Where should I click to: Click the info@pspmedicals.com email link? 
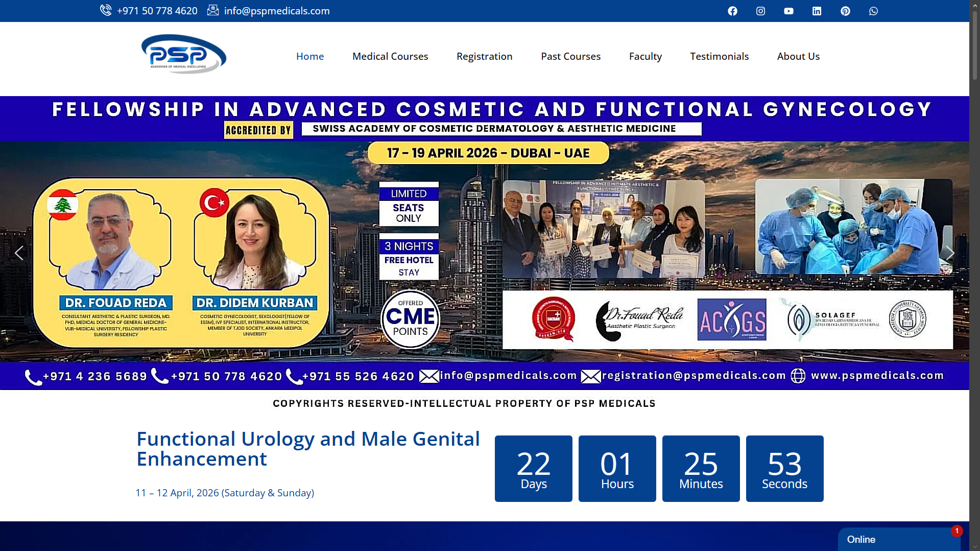point(276,11)
